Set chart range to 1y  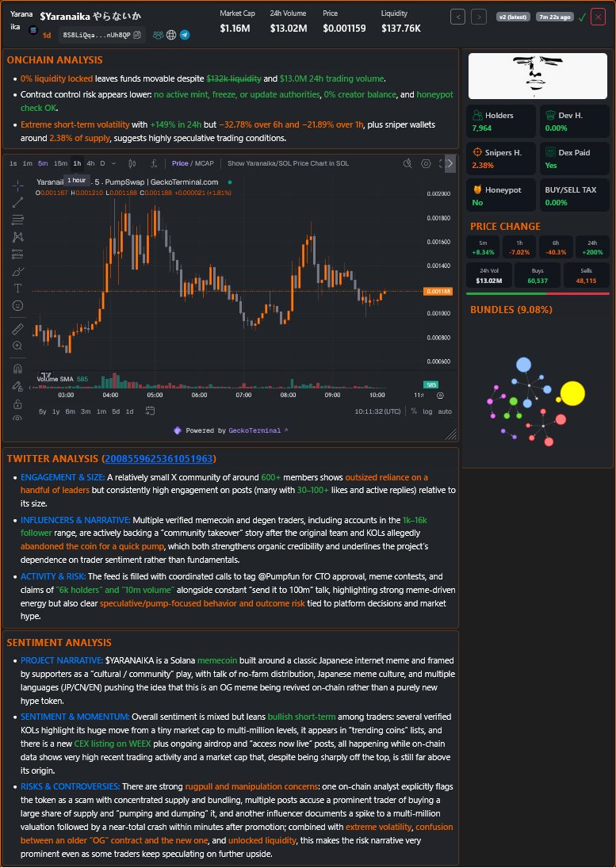click(x=56, y=411)
